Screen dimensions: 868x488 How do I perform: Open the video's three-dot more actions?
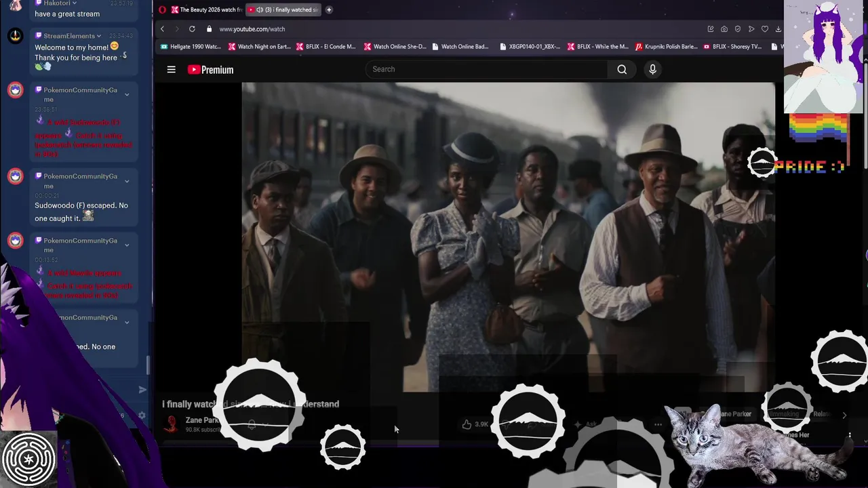point(658,424)
